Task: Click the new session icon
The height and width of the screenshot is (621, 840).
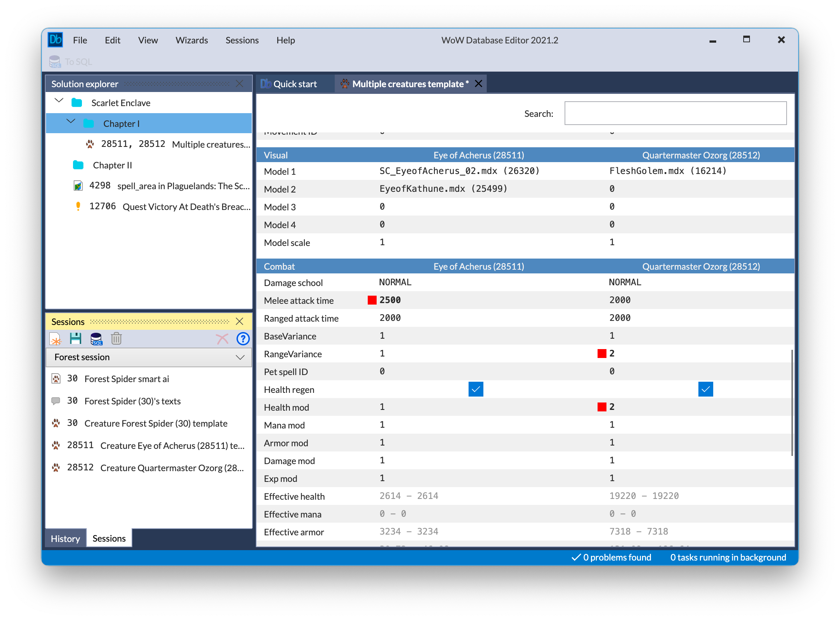Action: pyautogui.click(x=55, y=339)
